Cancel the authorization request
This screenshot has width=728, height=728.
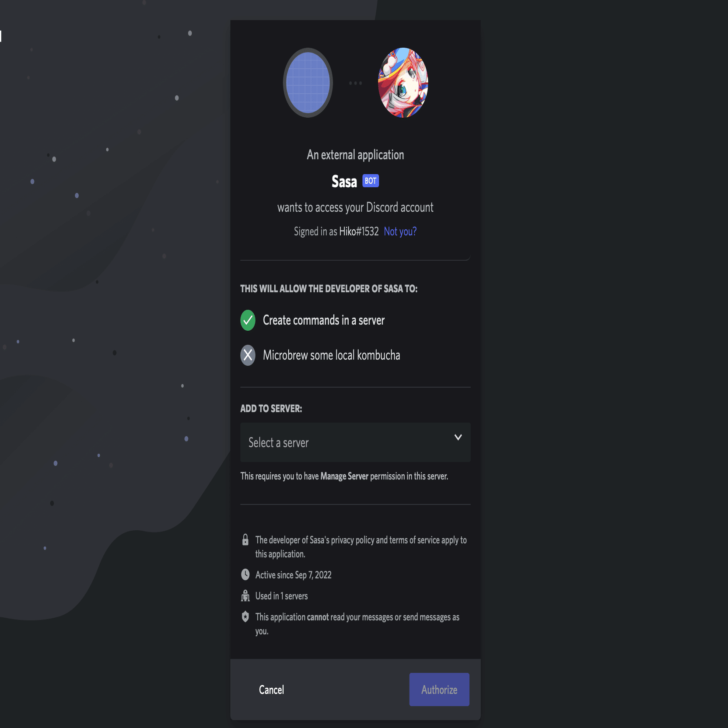271,690
